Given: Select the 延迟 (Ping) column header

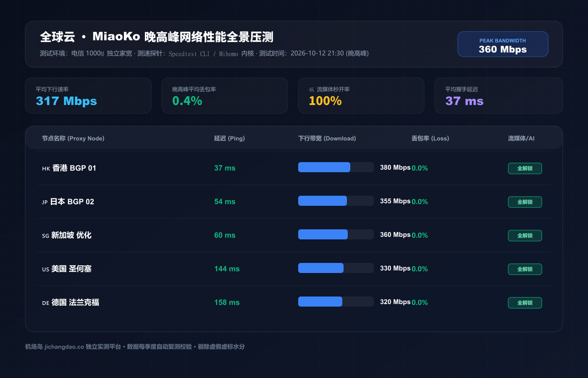Looking at the screenshot, I should pyautogui.click(x=229, y=138).
